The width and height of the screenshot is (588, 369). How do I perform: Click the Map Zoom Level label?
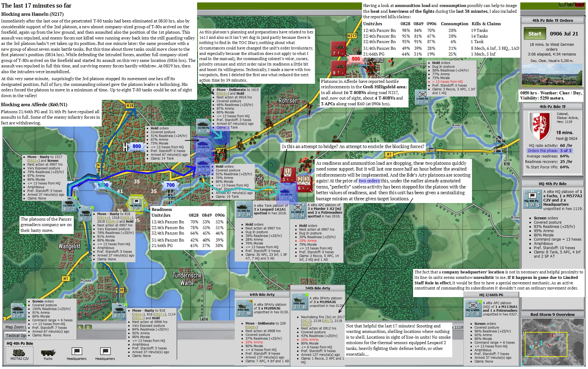point(16,327)
